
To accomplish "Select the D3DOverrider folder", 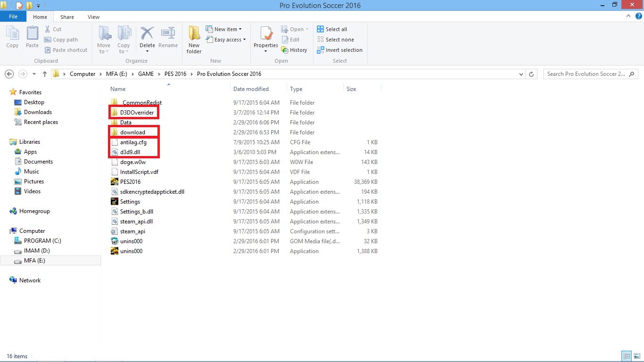I will coord(137,113).
